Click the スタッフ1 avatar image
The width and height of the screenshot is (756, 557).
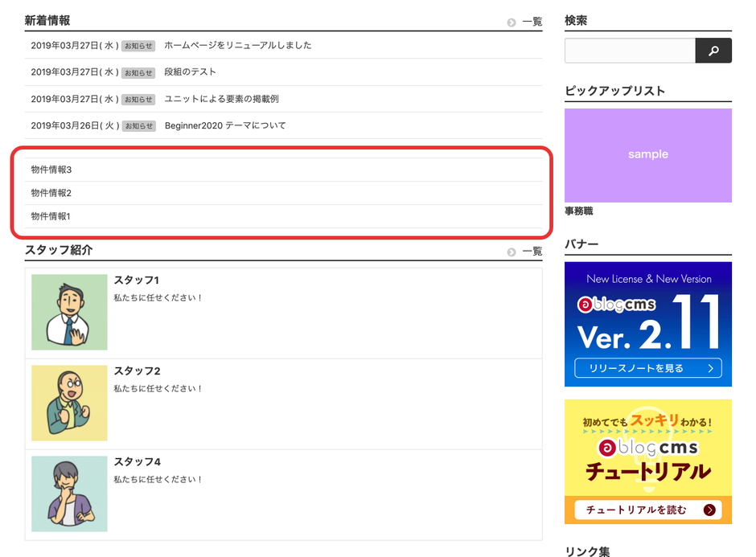click(x=69, y=312)
